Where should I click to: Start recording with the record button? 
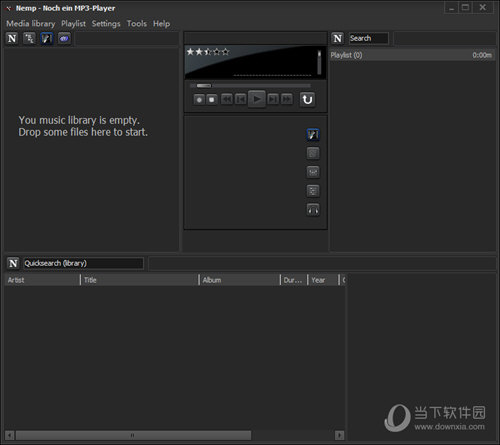(x=199, y=99)
